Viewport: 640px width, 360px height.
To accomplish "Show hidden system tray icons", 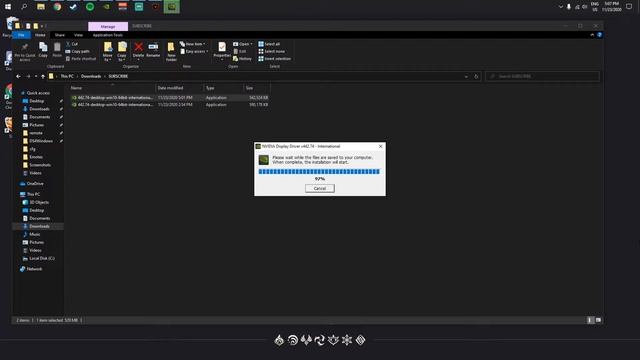I will pos(560,7).
